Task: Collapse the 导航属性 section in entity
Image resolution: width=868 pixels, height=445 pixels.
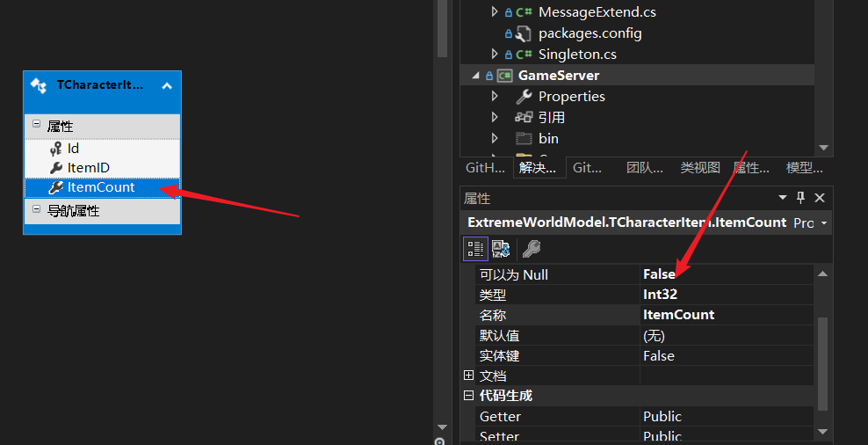Action: (36, 210)
